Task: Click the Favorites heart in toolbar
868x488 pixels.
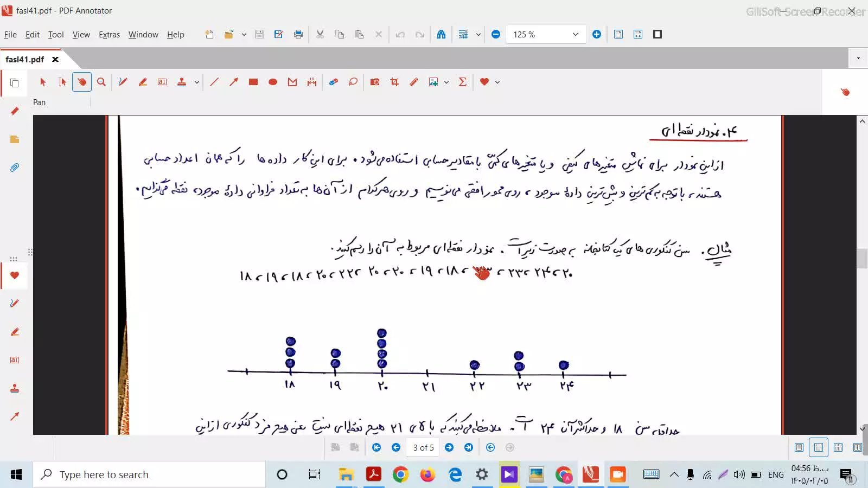Action: [484, 82]
